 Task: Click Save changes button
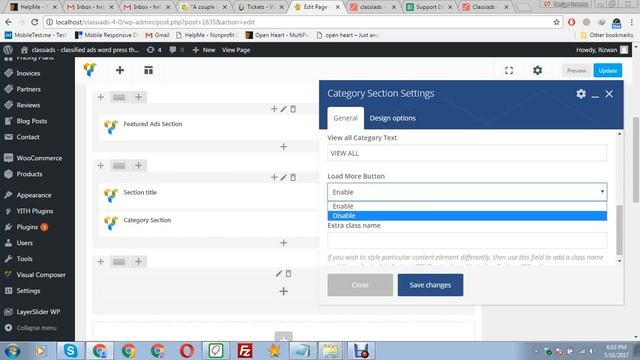(430, 285)
